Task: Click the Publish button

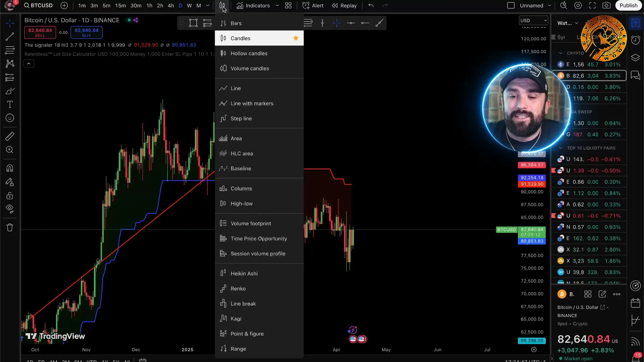Action: click(628, 5)
